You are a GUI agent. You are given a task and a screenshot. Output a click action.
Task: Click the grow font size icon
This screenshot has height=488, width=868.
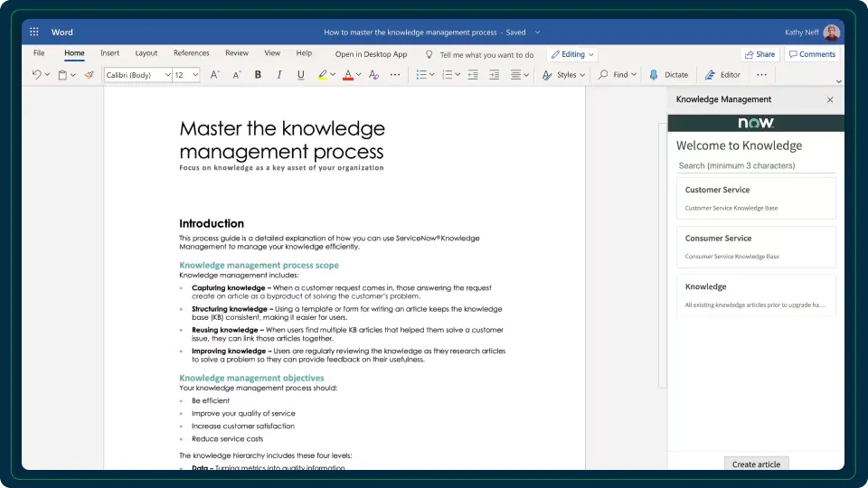pyautogui.click(x=214, y=75)
